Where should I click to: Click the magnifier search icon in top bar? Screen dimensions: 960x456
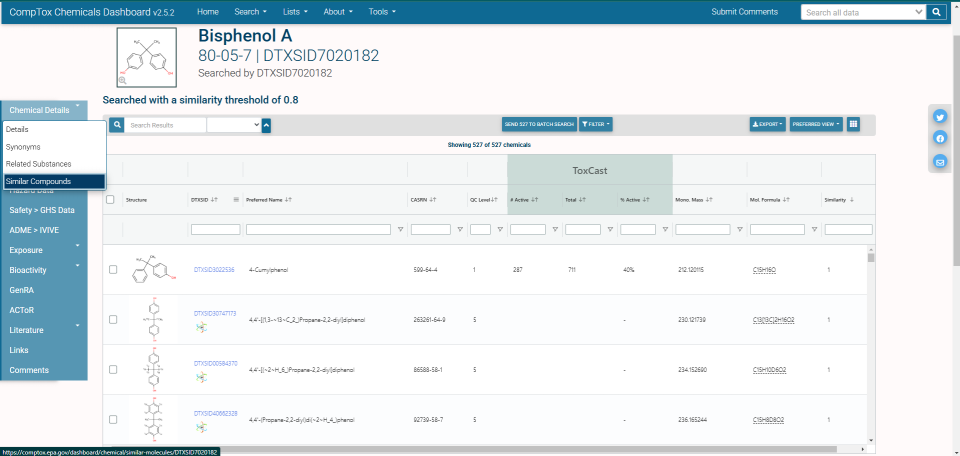(936, 12)
